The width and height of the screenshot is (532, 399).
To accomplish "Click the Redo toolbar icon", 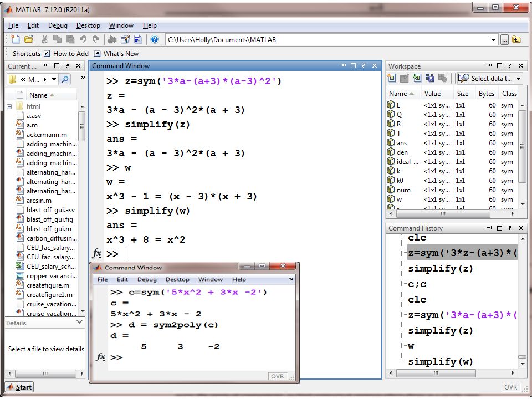I will [x=96, y=39].
